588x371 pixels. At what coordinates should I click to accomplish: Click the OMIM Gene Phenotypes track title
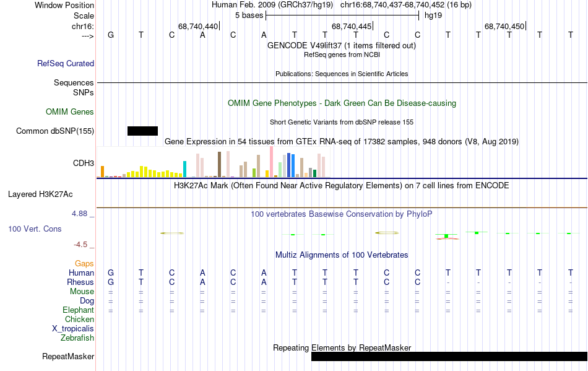(342, 103)
